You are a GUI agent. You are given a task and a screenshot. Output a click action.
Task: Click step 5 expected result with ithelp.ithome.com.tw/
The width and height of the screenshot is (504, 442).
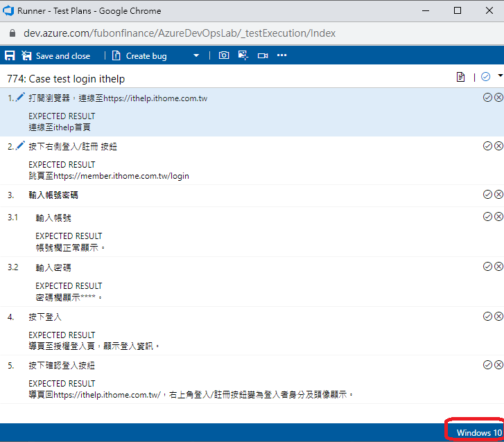coord(191,395)
